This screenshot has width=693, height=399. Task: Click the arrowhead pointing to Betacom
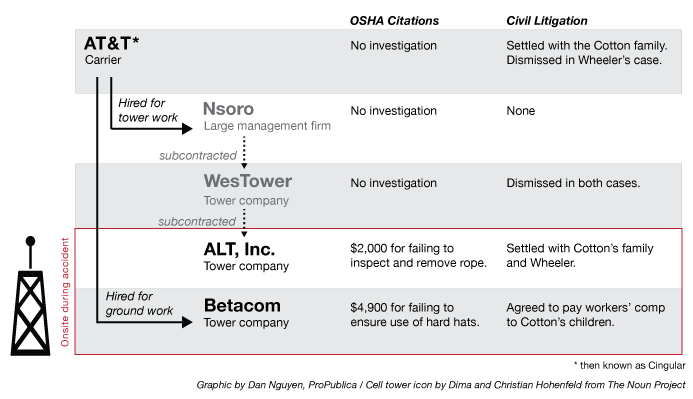tap(187, 322)
